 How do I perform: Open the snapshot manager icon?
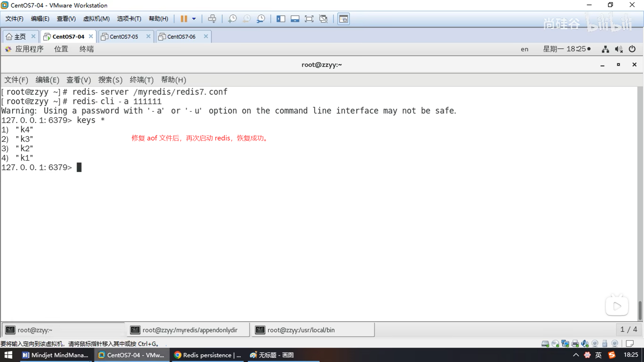tap(261, 19)
